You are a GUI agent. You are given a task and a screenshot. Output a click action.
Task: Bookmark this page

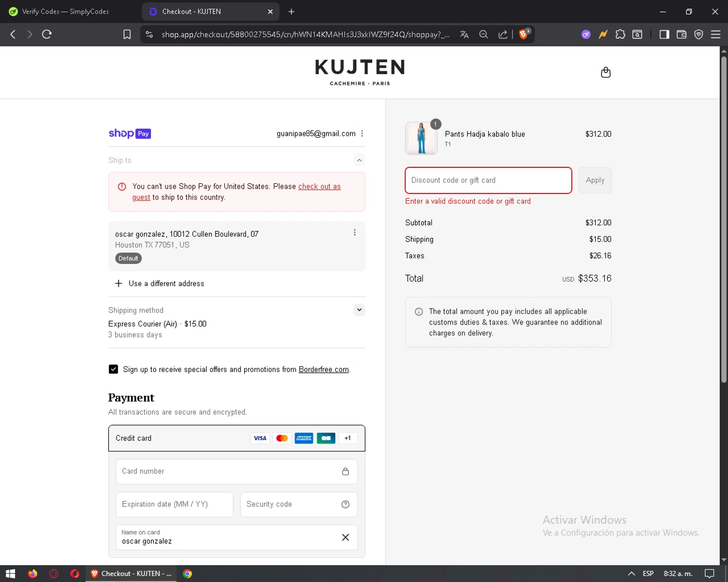127,34
